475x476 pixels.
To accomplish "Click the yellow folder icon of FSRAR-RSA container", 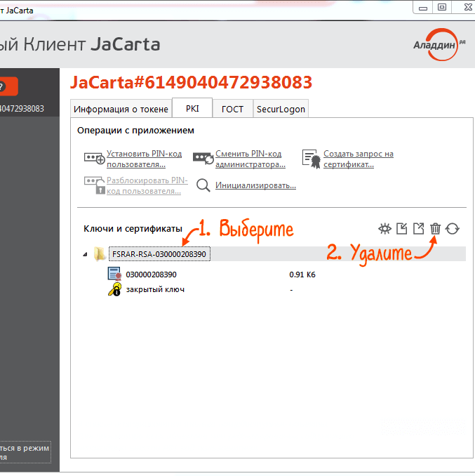I will click(99, 253).
